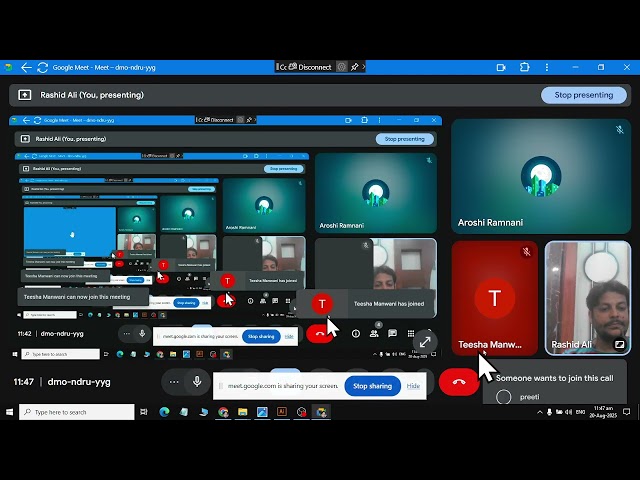The image size is (640, 480).
Task: Expand the toolbar chevron beside the pin
Action: pyautogui.click(x=363, y=67)
